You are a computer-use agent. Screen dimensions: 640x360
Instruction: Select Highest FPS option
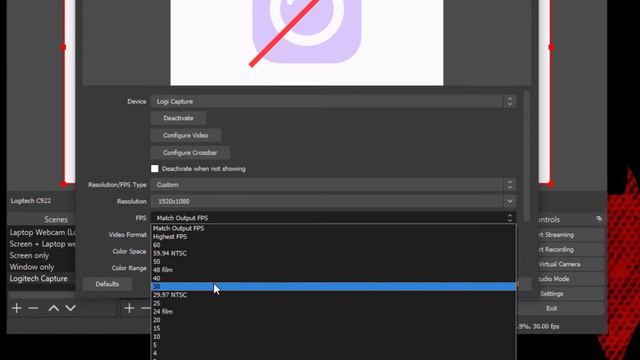(x=333, y=236)
